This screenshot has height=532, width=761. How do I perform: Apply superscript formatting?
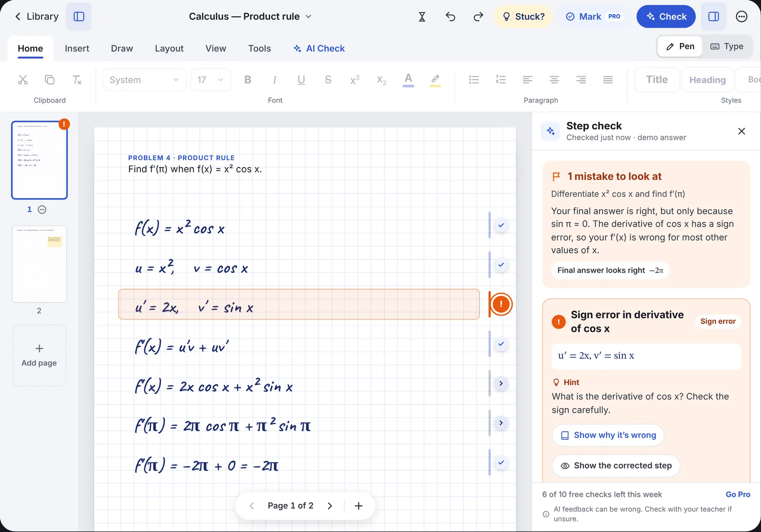tap(355, 80)
